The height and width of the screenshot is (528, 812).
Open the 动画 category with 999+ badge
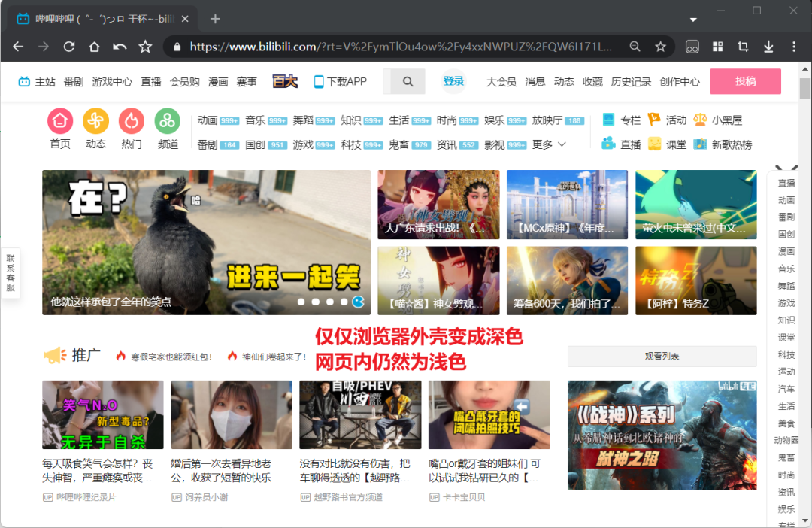pyautogui.click(x=218, y=120)
